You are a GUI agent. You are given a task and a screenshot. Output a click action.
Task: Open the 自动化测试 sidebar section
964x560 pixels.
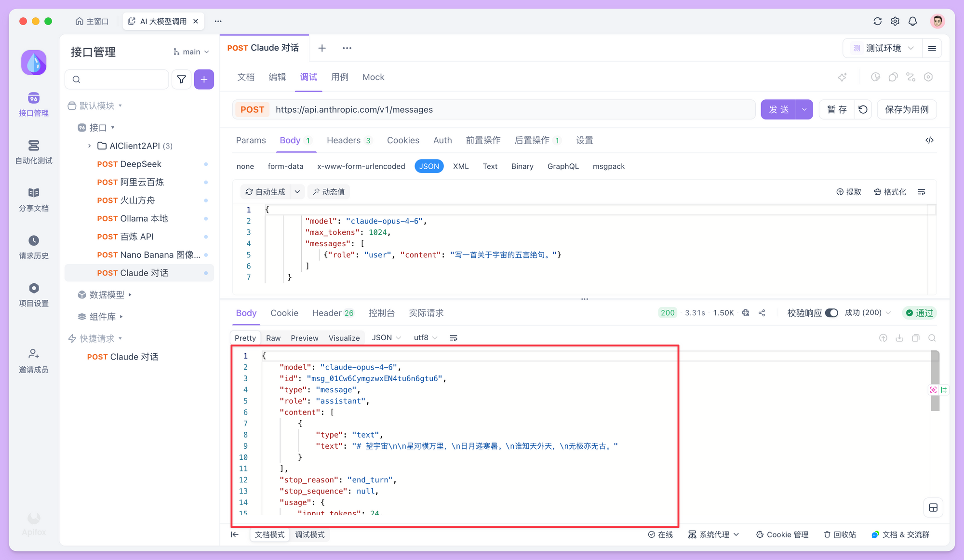click(34, 151)
